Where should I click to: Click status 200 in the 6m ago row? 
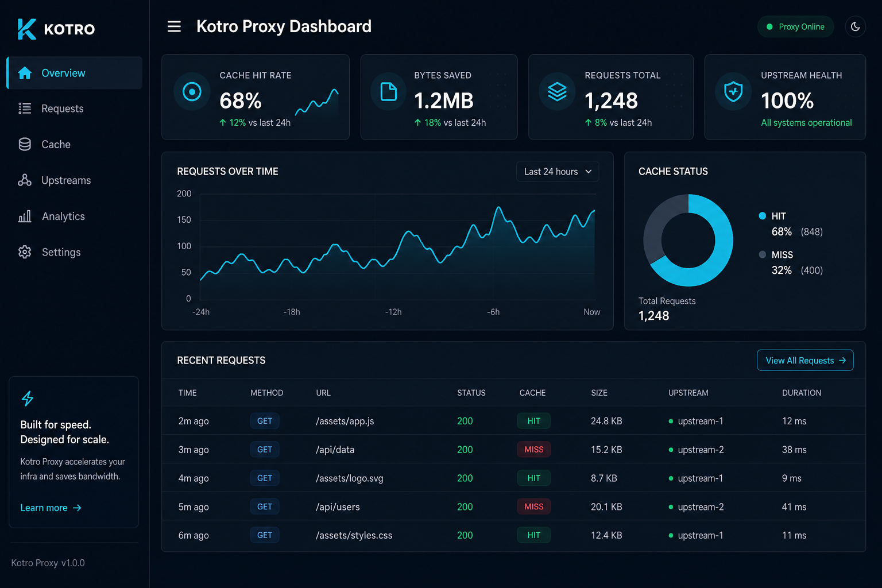point(465,535)
